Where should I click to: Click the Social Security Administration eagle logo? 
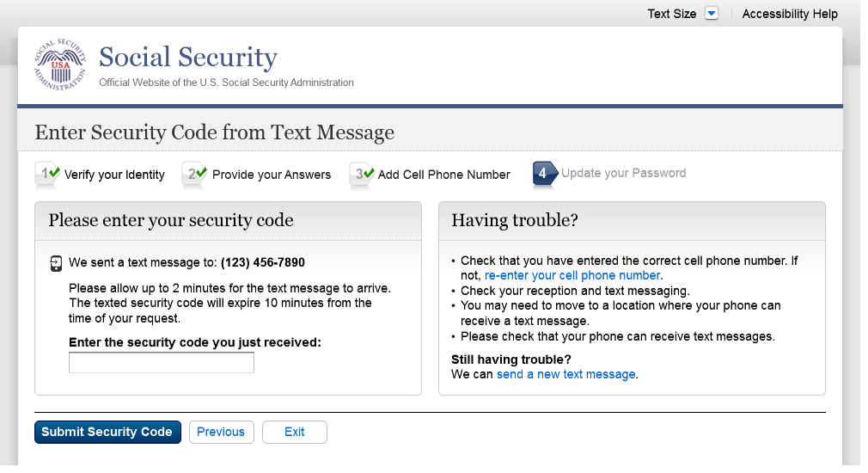pos(60,64)
